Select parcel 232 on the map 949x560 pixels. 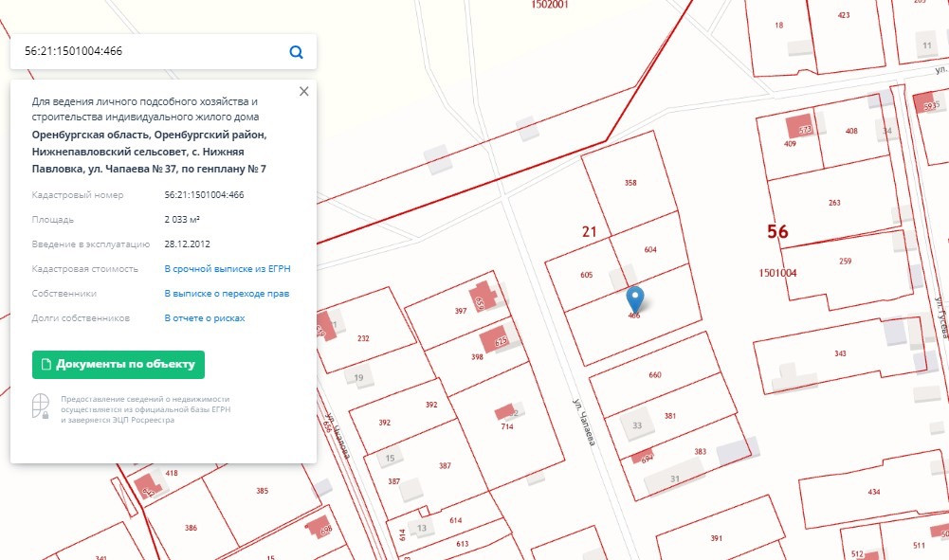(x=363, y=338)
